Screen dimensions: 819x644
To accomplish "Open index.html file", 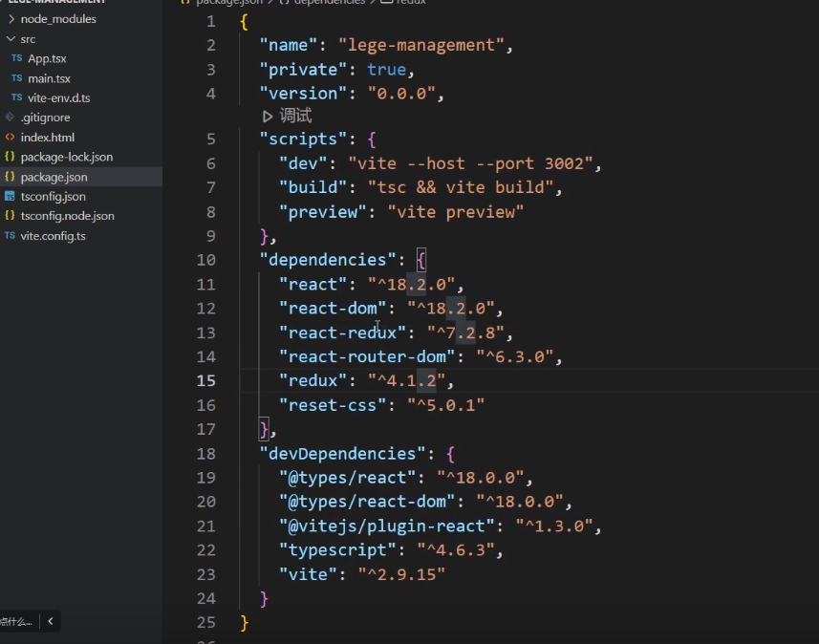I will pos(48,138).
